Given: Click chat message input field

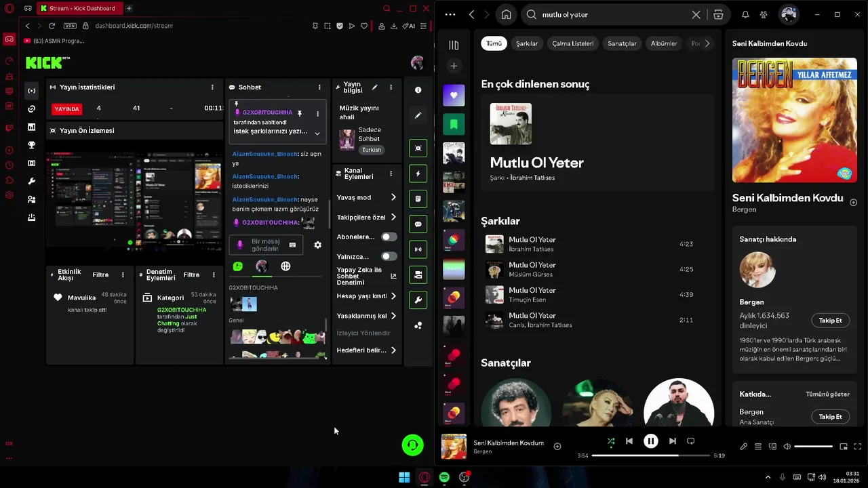Looking at the screenshot, I should pos(266,245).
